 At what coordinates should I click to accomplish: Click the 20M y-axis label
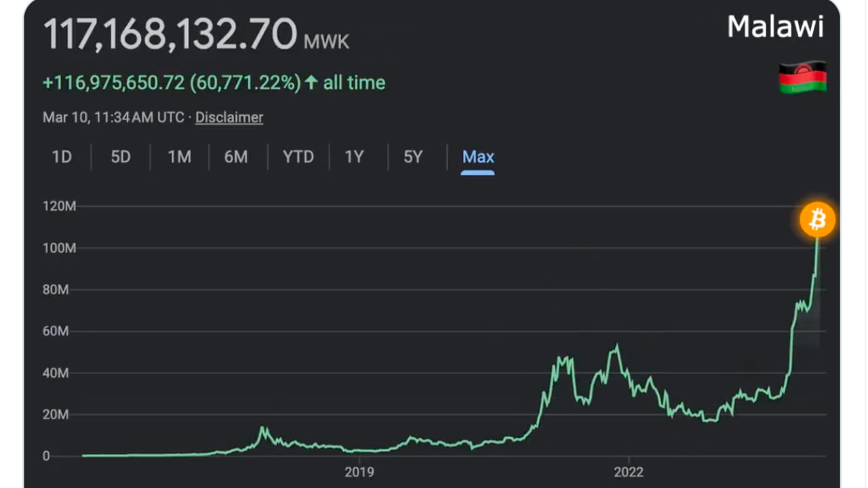pos(56,415)
